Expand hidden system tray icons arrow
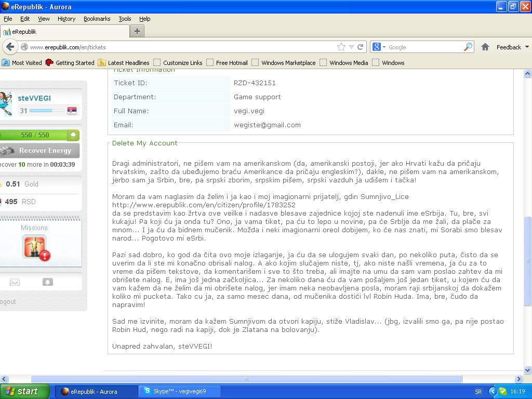This screenshot has height=399, width=532. point(494,392)
